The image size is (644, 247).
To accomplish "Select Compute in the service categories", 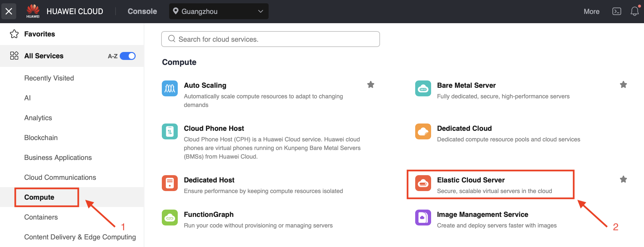I will point(39,197).
